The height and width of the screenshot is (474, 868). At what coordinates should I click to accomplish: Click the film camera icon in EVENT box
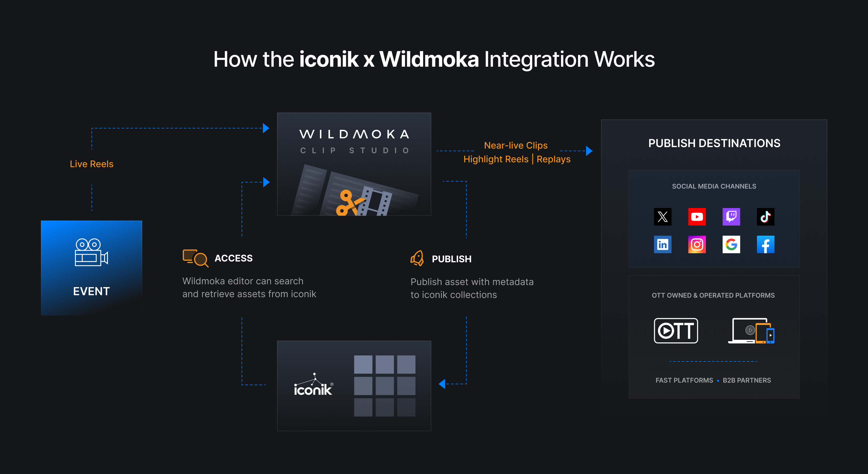click(91, 252)
